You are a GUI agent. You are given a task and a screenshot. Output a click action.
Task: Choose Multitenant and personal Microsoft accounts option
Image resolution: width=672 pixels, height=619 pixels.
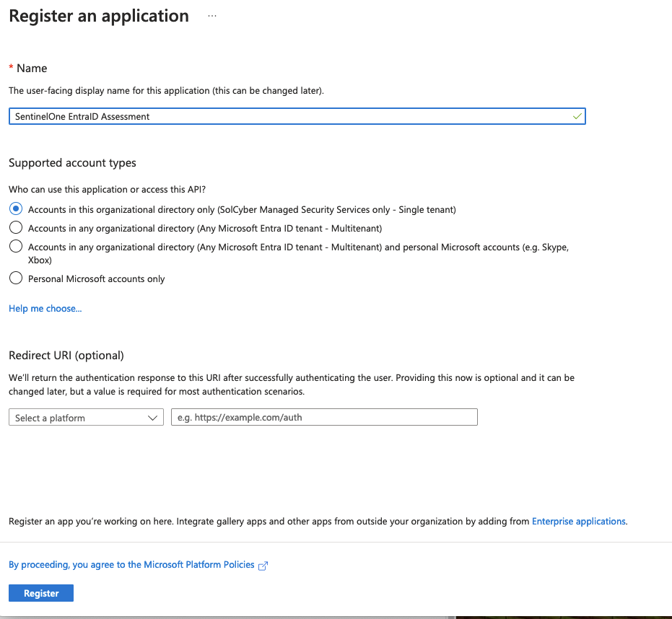click(16, 247)
